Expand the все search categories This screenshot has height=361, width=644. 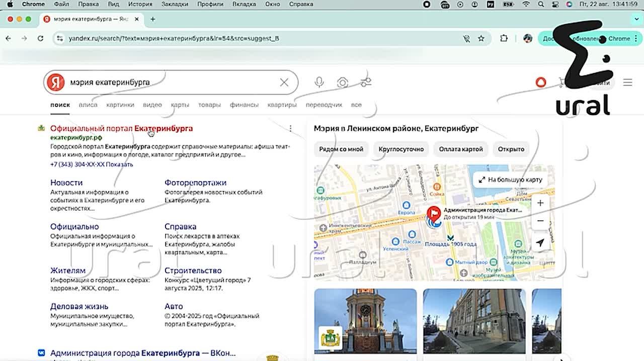(356, 105)
